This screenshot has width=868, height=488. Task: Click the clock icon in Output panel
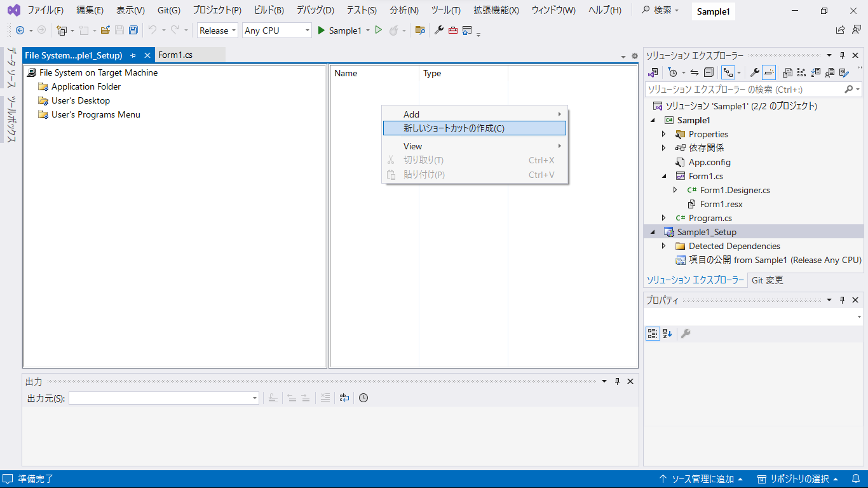pyautogui.click(x=363, y=398)
